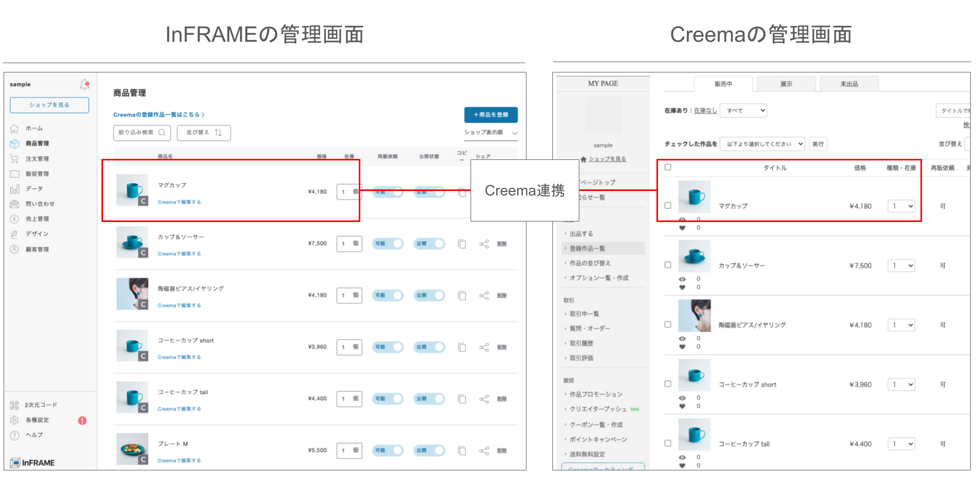This screenshot has height=488, width=980.
Task: Open the notification bell next to sample
Action: [84, 83]
